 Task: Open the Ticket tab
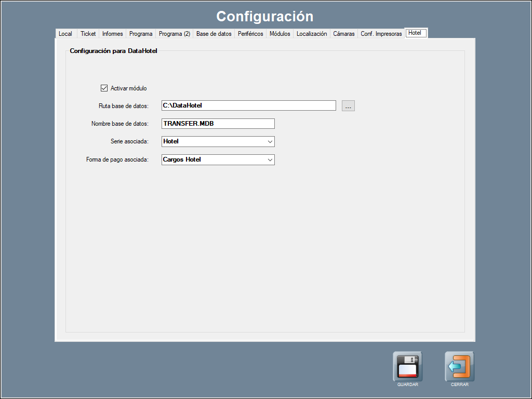[88, 34]
